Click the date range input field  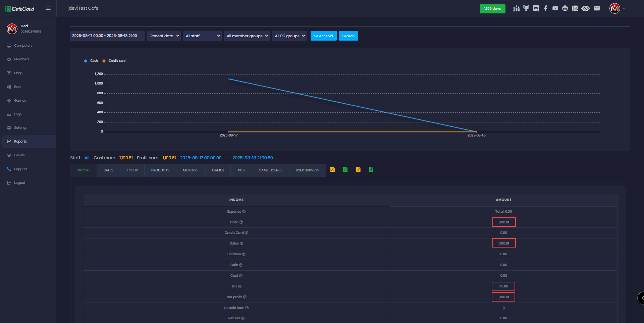click(107, 36)
